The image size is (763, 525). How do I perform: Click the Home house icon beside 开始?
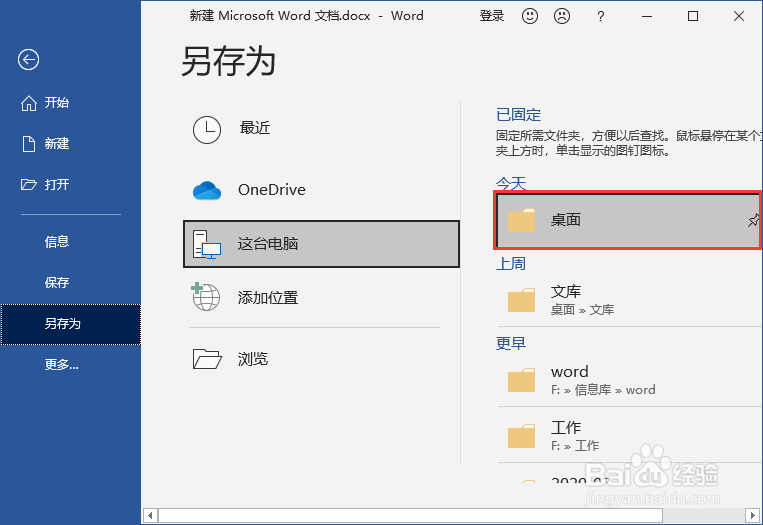29,103
